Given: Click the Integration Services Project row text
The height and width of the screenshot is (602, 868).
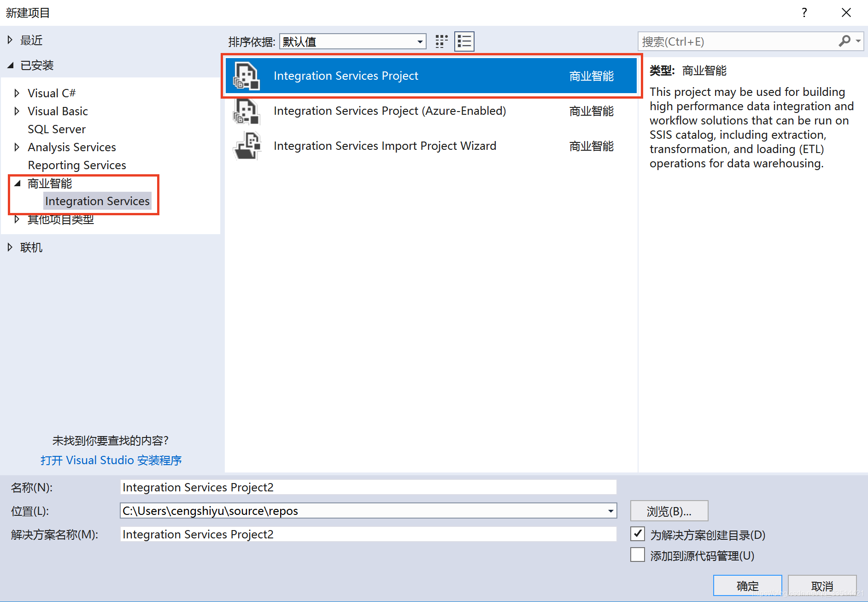Looking at the screenshot, I should (346, 76).
